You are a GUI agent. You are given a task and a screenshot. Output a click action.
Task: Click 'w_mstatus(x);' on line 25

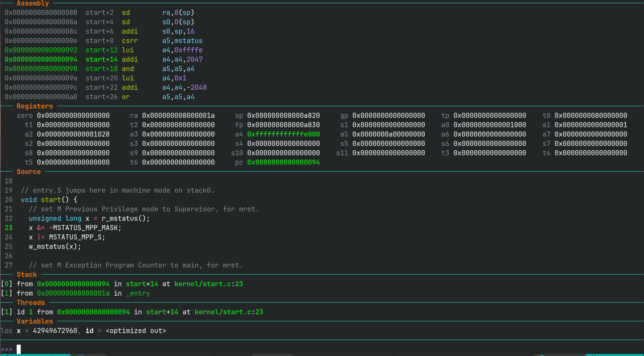[x=55, y=247]
